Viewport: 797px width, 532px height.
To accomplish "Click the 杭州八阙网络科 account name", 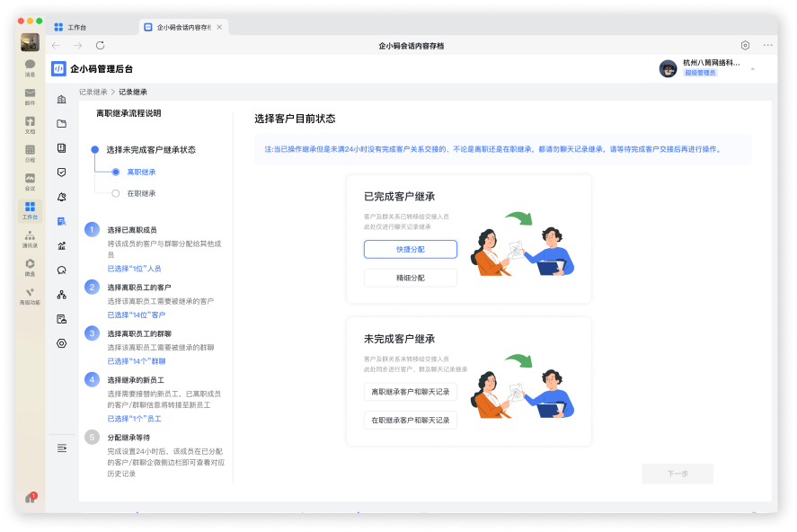I will tap(711, 63).
